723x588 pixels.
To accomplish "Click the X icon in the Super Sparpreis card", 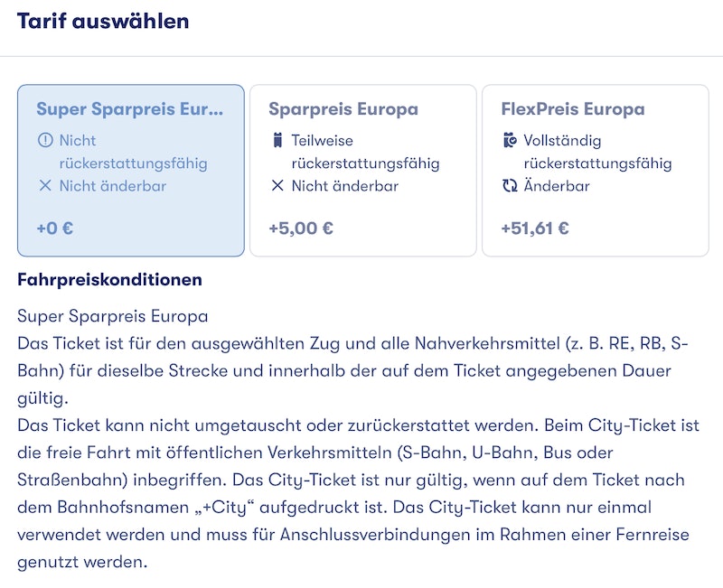I will coord(45,186).
